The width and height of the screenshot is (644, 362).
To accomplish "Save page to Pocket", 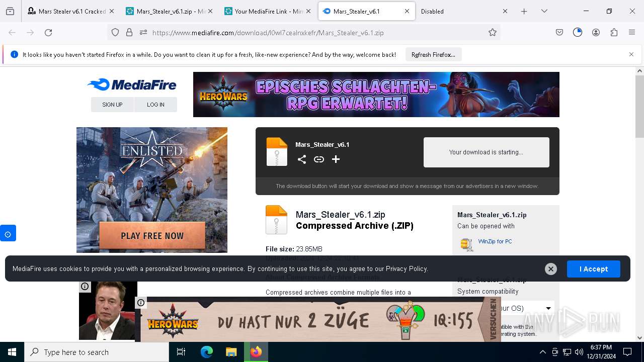I will (559, 33).
